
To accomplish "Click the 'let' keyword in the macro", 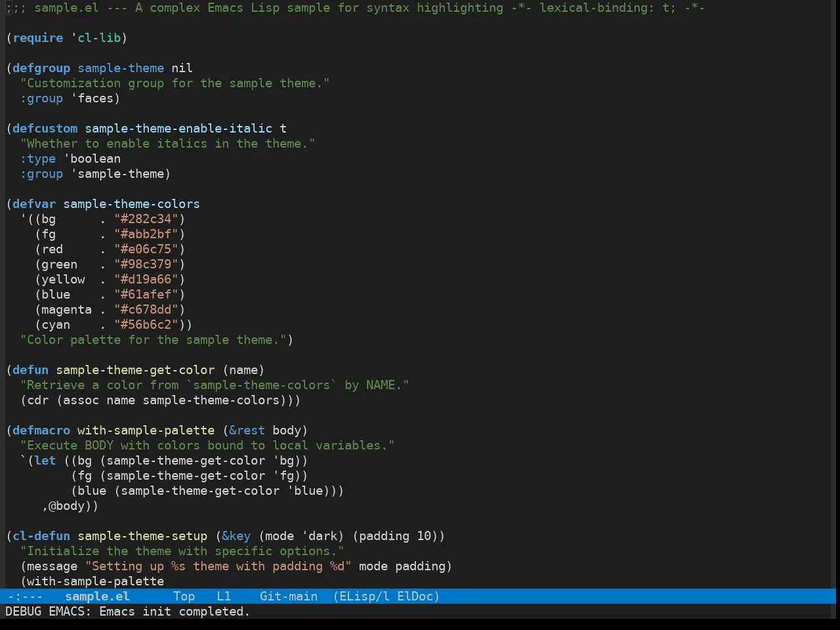I will pos(45,460).
